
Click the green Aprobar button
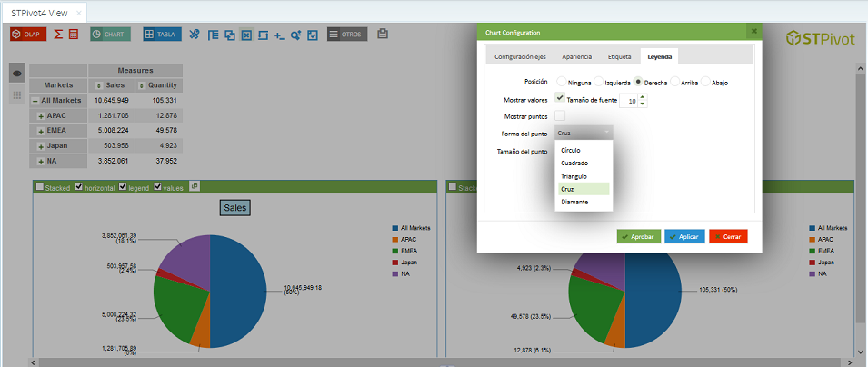coord(638,236)
